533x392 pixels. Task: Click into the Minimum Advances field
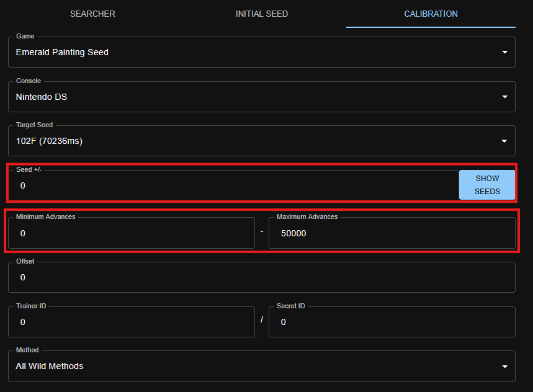click(x=132, y=233)
